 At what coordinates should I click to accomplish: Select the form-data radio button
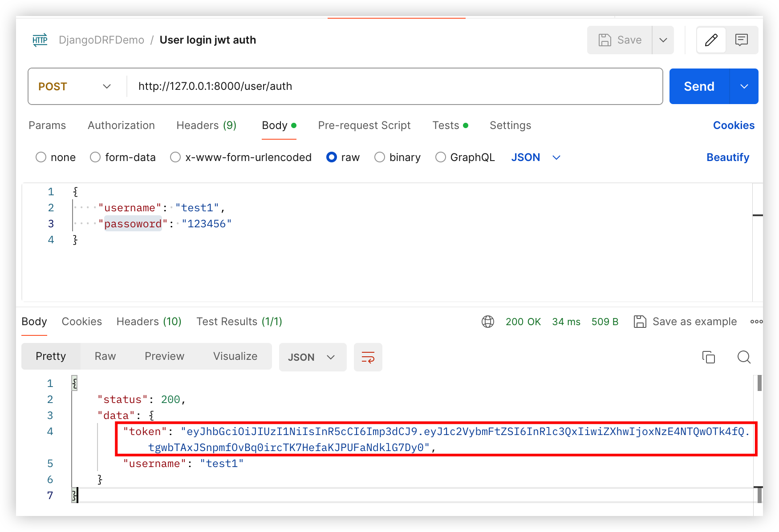95,157
